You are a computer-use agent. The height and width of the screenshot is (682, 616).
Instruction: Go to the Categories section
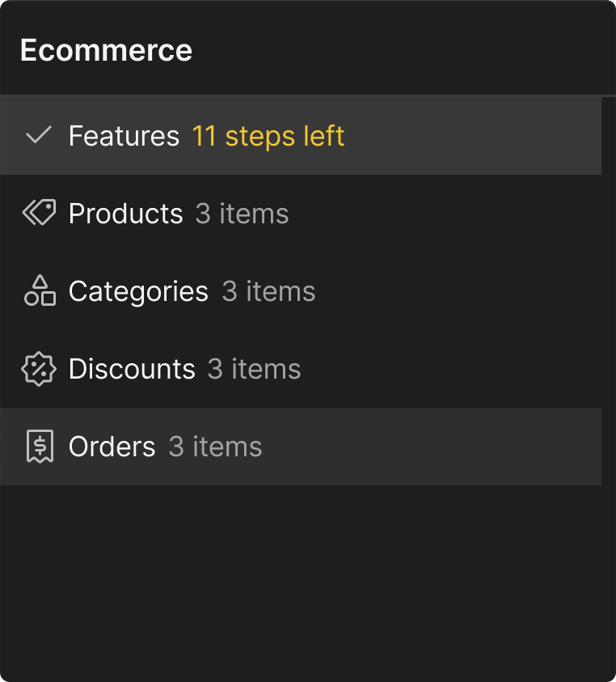[x=138, y=291]
